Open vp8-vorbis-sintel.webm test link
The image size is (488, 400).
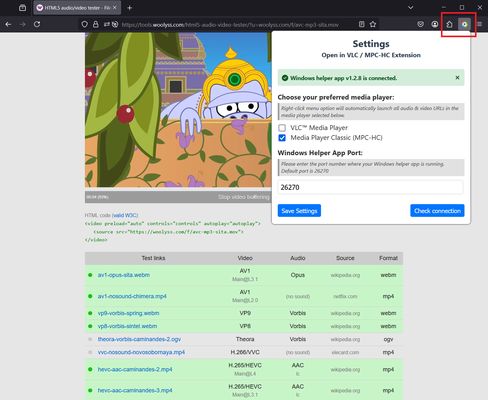[x=127, y=326]
